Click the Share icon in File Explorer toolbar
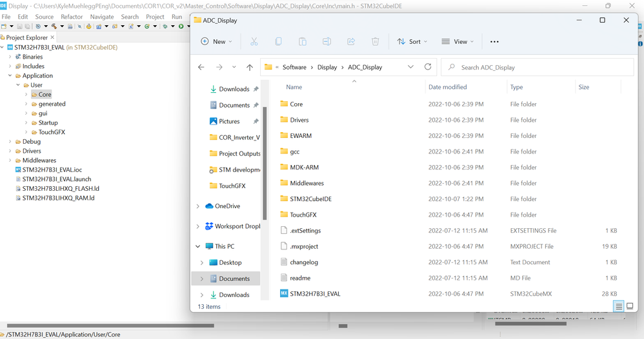Image resolution: width=644 pixels, height=339 pixels. pos(351,41)
